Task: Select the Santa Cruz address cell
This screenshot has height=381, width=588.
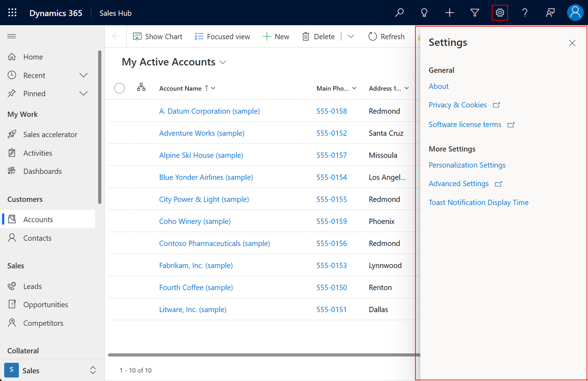Action: (x=386, y=133)
